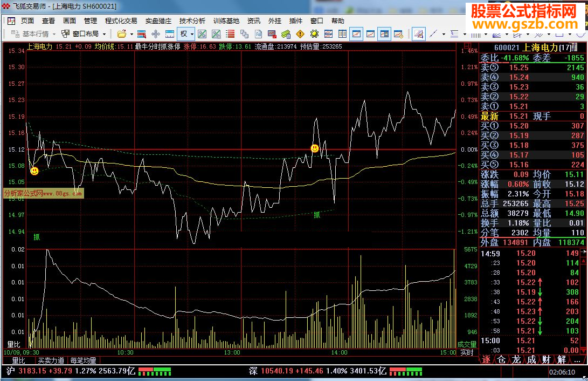Image resolution: width=588 pixels, height=381 pixels.
Task: Click the 深 index 10540.19 status entry
Action: [317, 371]
